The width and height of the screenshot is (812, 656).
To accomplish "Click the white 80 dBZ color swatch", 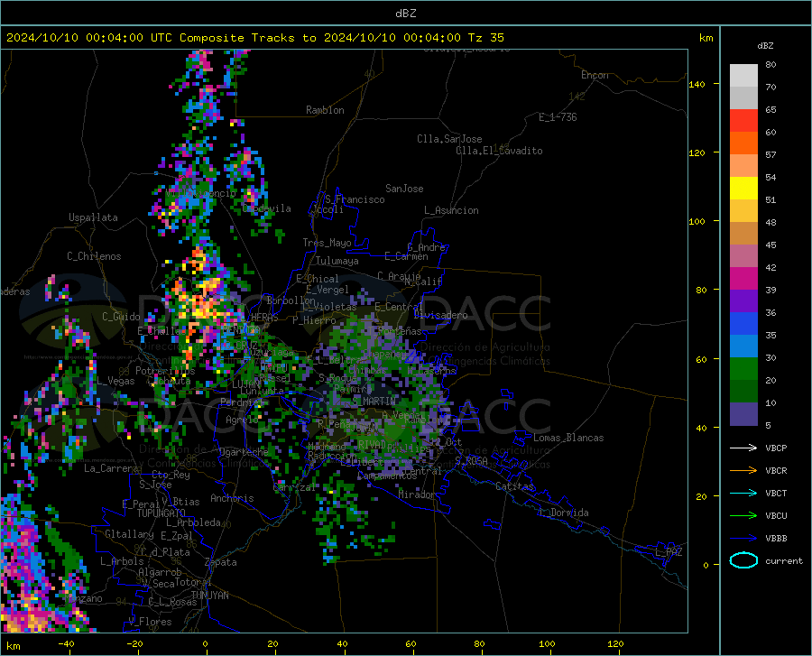I will click(743, 76).
